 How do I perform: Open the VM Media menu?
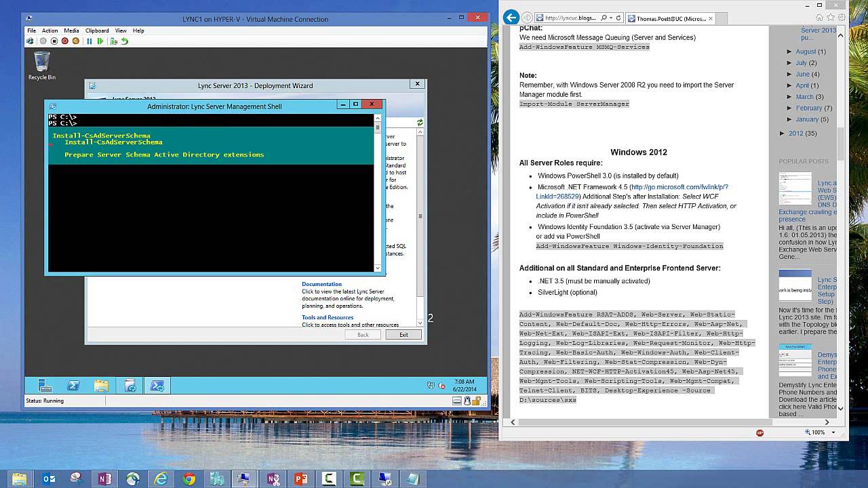(x=71, y=30)
